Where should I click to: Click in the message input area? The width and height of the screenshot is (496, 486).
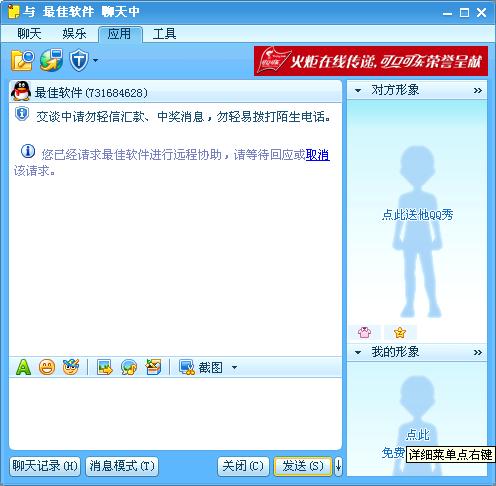tap(175, 413)
